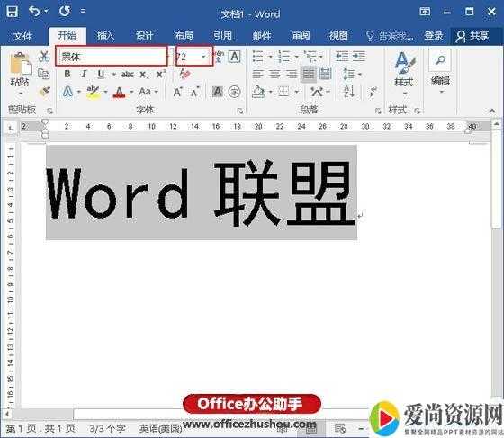Sort the paragraph A to Z
This screenshot has width=504, height=438.
349,92
